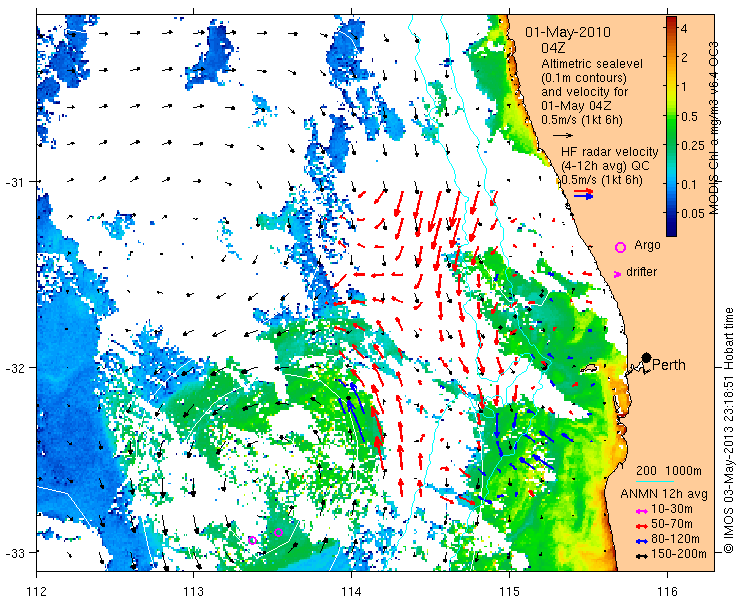Click the colorbar tick label 0.05
The image size is (740, 600).
click(x=693, y=213)
